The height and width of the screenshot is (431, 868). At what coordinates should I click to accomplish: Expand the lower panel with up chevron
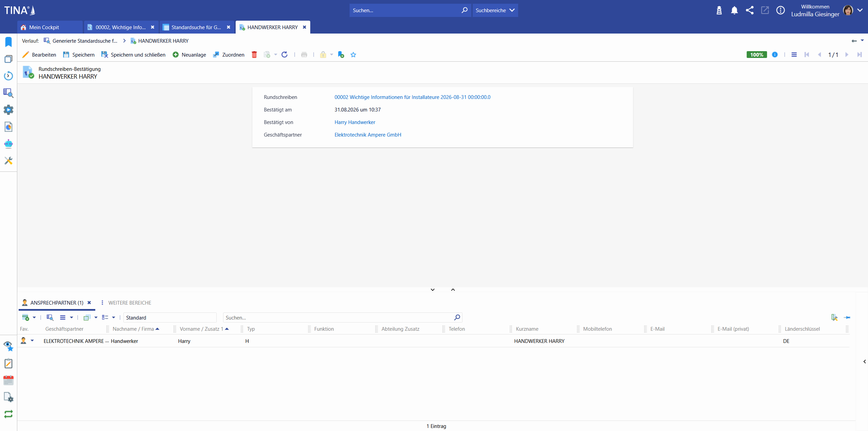453,290
